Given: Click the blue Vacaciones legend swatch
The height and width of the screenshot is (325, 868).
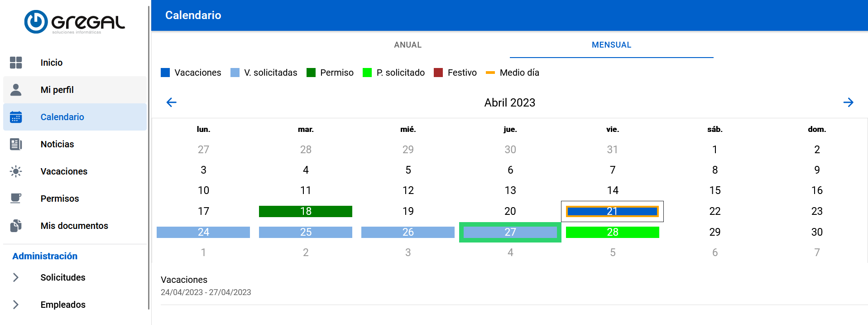Looking at the screenshot, I should tap(165, 73).
